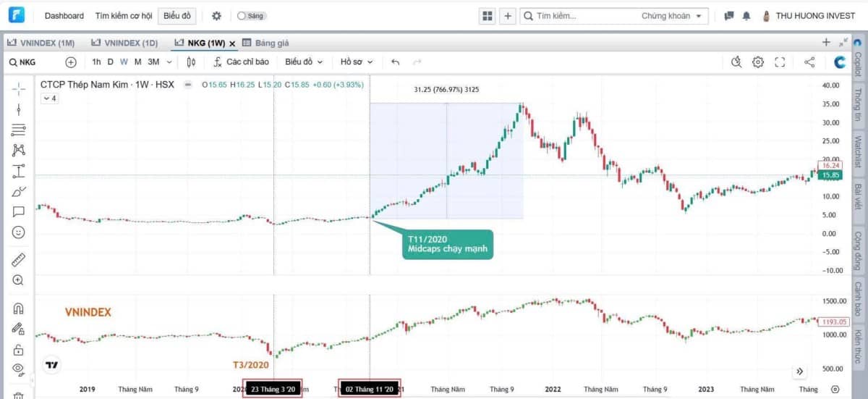The height and width of the screenshot is (399, 868).
Task: Click the share chart icon
Action: tap(809, 62)
